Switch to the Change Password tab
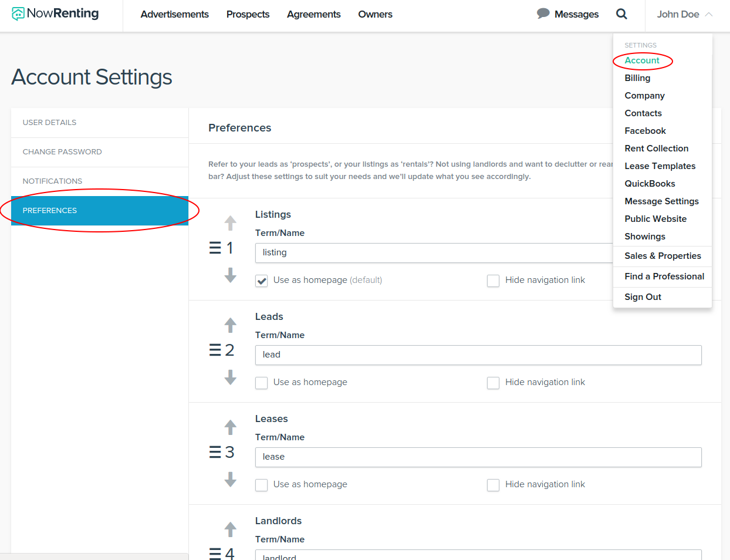The height and width of the screenshot is (560, 730). [x=100, y=152]
